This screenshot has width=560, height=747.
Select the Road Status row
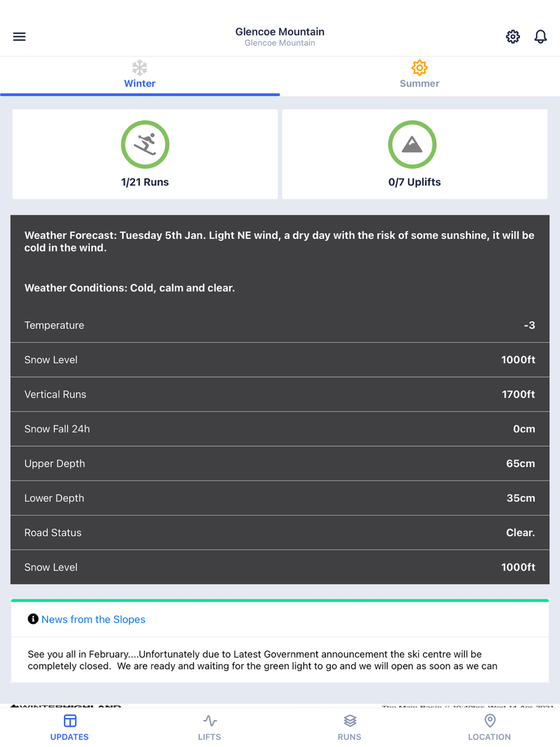tap(280, 533)
